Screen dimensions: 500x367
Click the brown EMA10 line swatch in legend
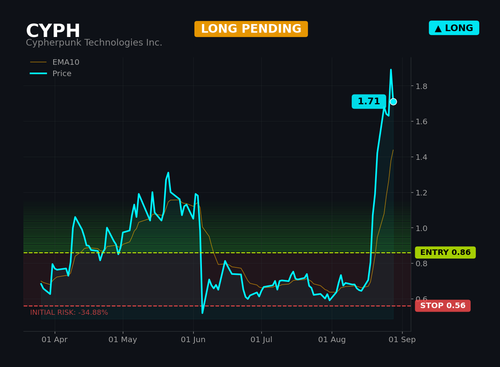[x=38, y=62]
